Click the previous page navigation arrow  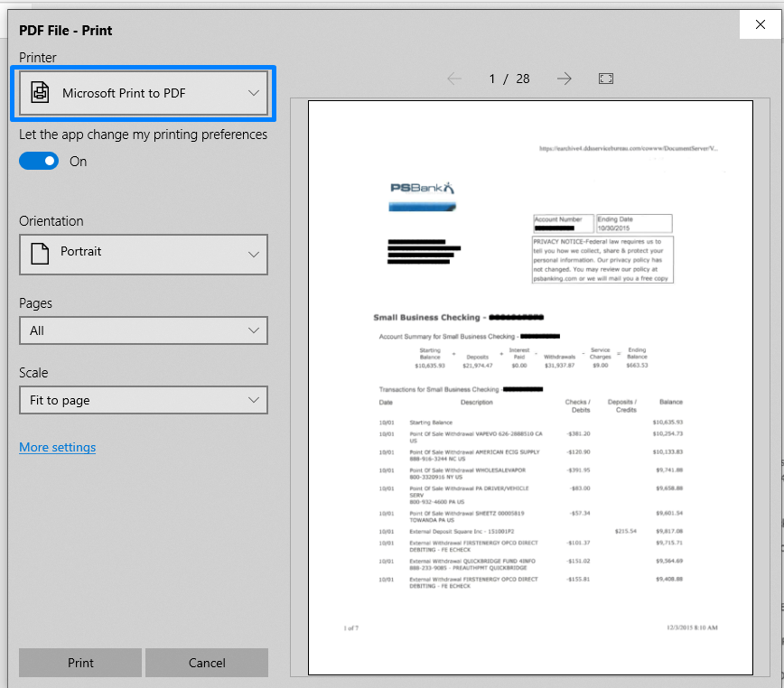(454, 79)
